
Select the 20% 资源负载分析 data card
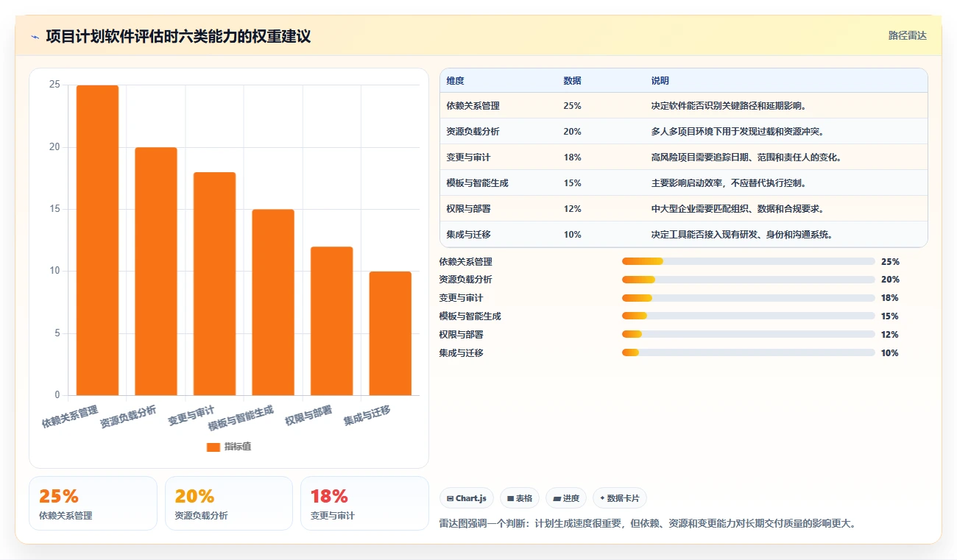click(x=229, y=503)
